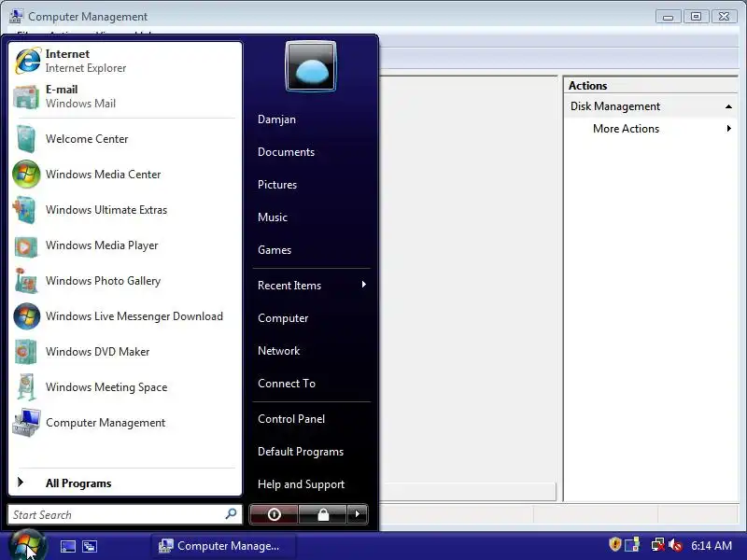
Task: Start Windows Media Center
Action: click(125, 175)
